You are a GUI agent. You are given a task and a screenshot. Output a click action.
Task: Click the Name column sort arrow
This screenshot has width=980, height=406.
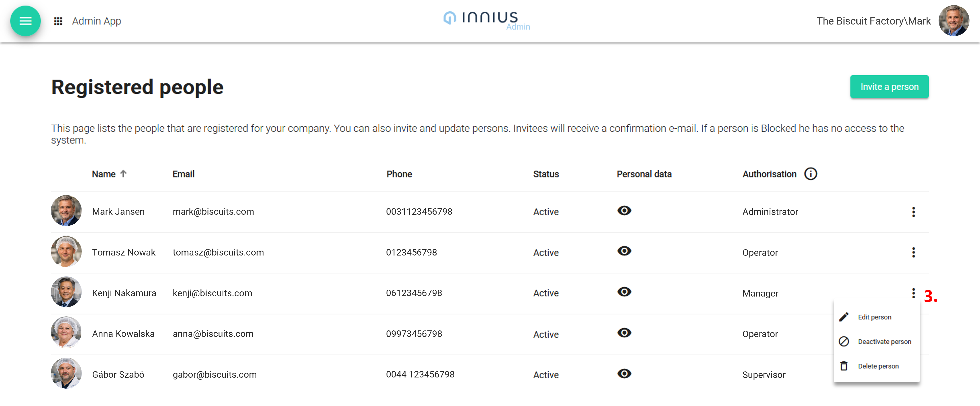coord(123,174)
